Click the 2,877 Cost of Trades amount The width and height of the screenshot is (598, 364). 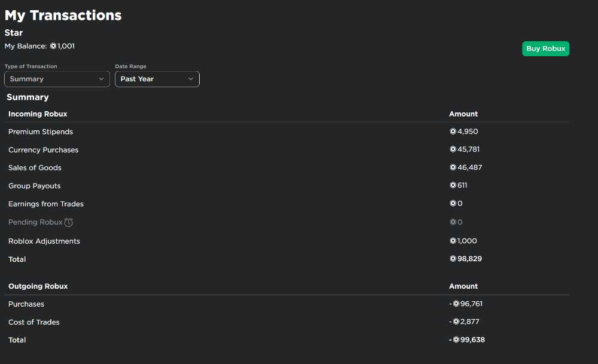coord(470,322)
